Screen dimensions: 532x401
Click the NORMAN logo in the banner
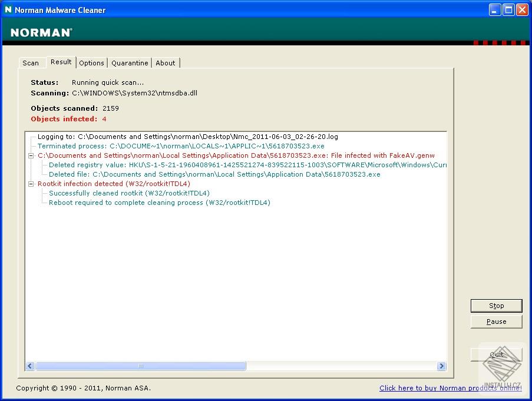click(41, 32)
